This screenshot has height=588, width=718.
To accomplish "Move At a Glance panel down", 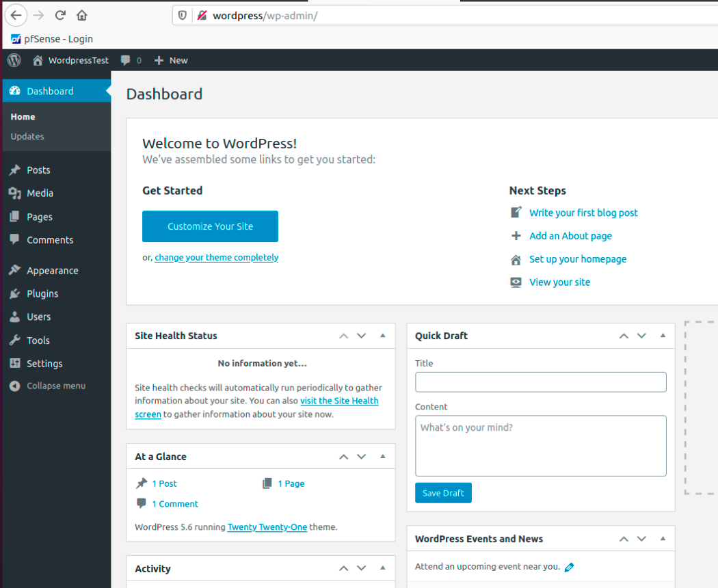I will click(362, 457).
